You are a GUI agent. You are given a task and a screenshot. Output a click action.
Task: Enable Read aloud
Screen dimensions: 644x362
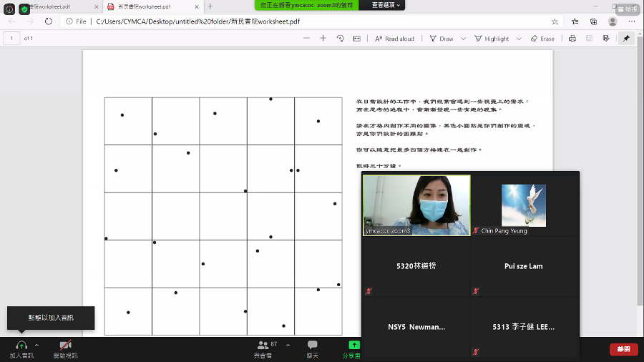pyautogui.click(x=394, y=38)
